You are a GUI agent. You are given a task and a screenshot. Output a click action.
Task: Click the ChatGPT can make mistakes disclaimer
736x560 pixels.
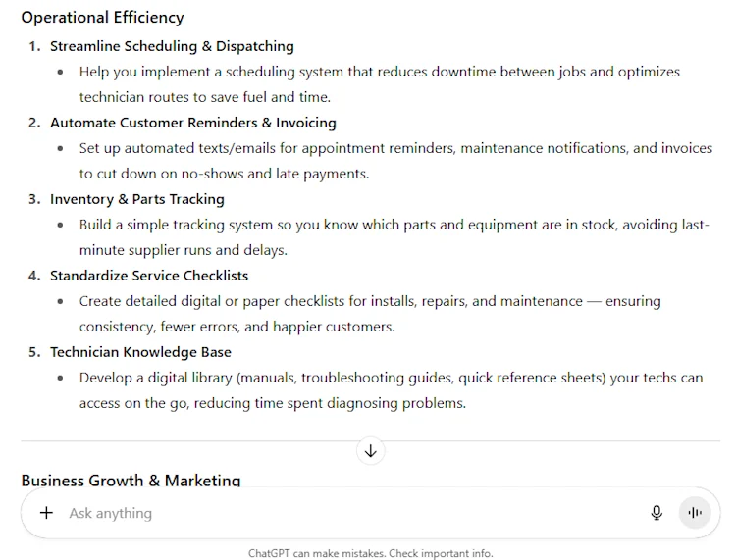[370, 553]
